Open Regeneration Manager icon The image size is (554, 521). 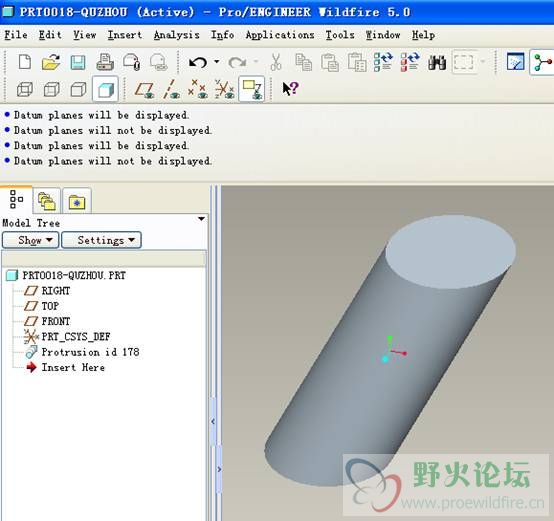410,62
